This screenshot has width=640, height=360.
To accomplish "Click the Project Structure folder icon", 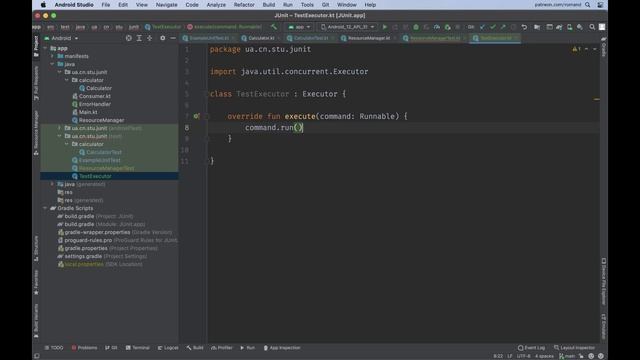I will click(x=537, y=27).
